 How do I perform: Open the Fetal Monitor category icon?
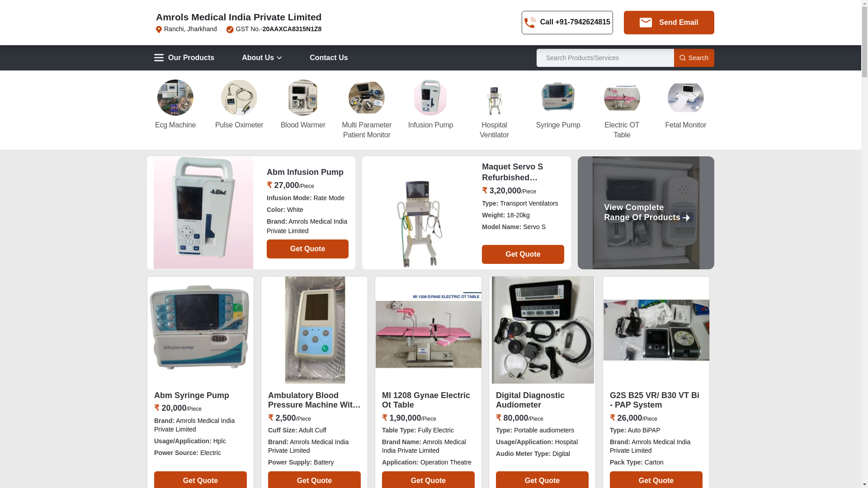pos(686,98)
